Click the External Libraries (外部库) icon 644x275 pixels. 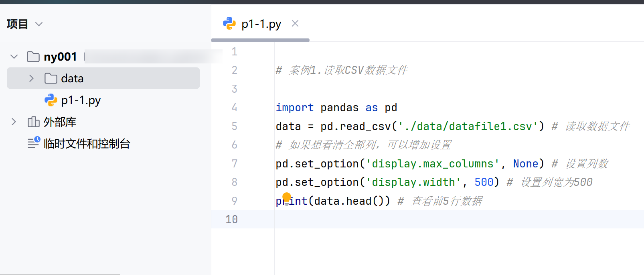(x=34, y=122)
